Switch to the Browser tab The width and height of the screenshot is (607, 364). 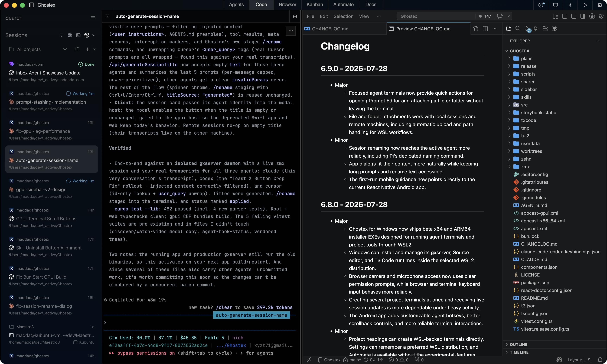tap(287, 5)
